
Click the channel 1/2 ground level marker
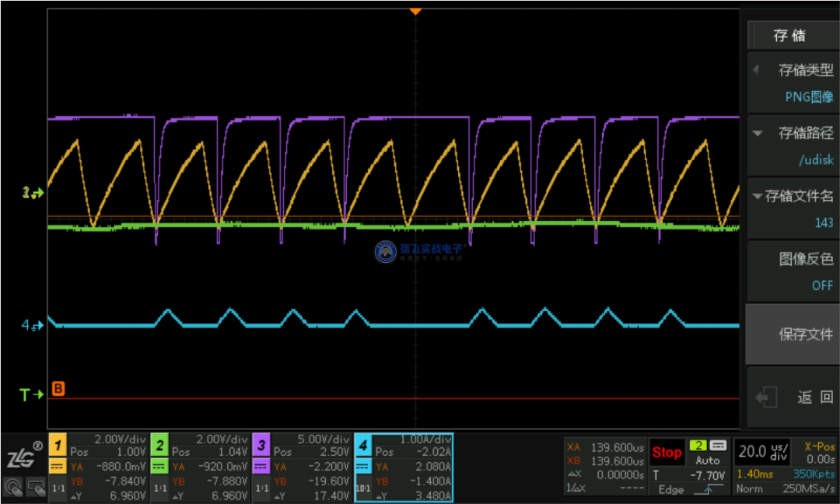33,193
